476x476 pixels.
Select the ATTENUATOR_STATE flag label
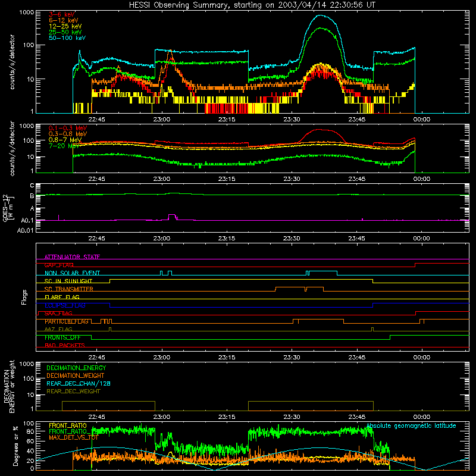point(72,257)
